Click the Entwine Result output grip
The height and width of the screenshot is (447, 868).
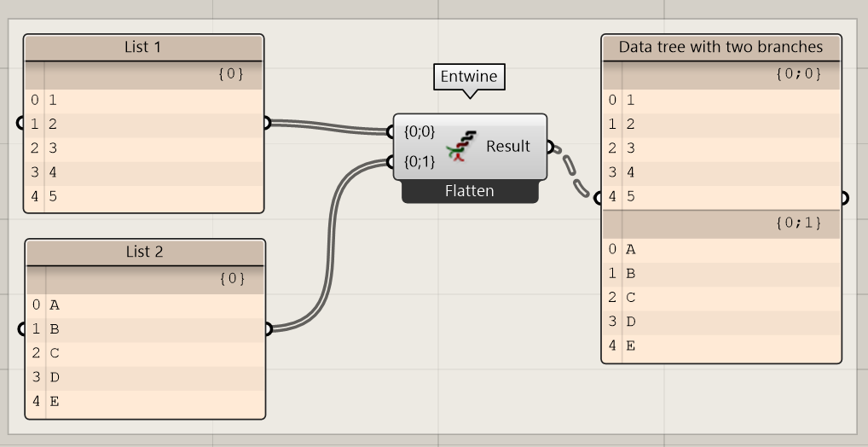pos(550,147)
